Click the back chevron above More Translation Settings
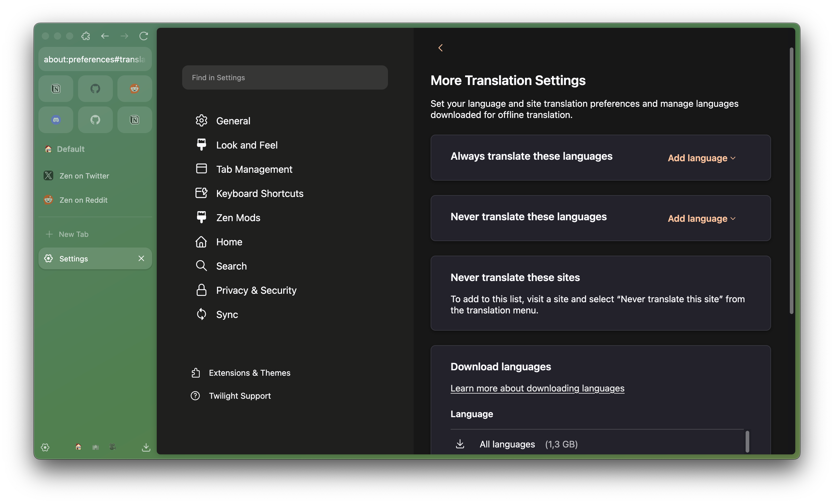This screenshot has height=504, width=834. [x=440, y=48]
